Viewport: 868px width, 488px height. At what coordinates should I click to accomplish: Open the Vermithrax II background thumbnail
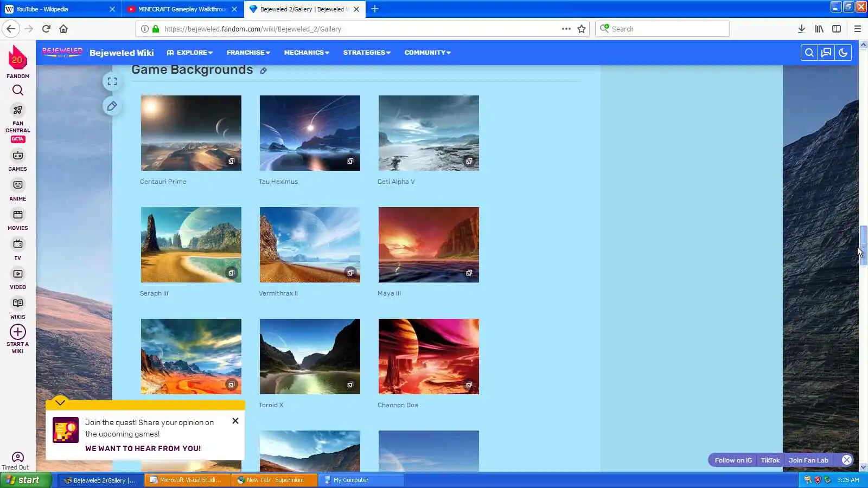310,245
